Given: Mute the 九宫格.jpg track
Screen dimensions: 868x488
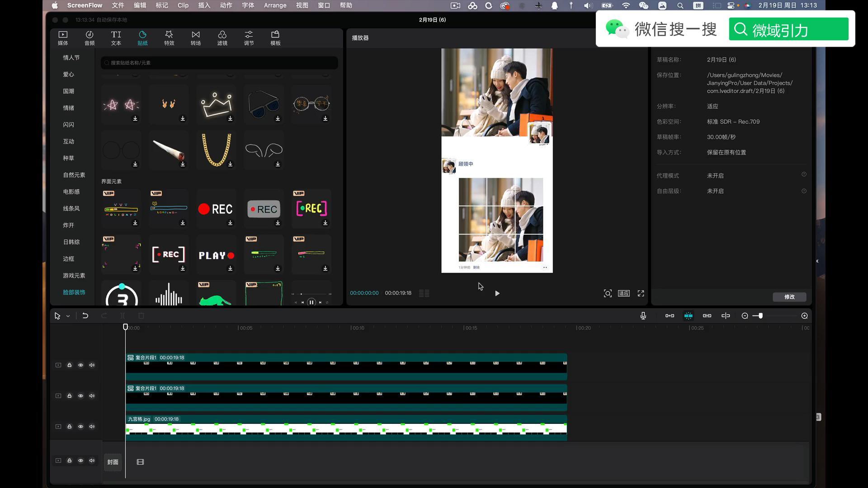Looking at the screenshot, I should pos(92,427).
